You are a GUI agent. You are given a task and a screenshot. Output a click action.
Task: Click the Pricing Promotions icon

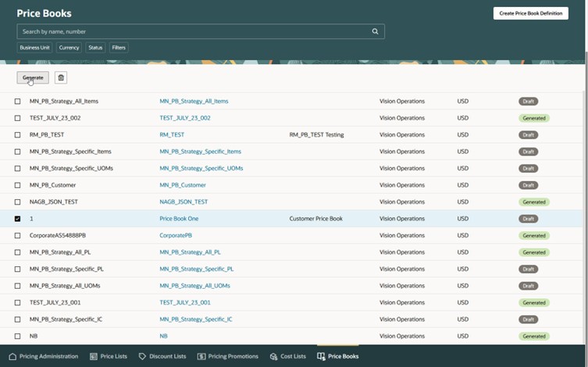click(x=201, y=356)
